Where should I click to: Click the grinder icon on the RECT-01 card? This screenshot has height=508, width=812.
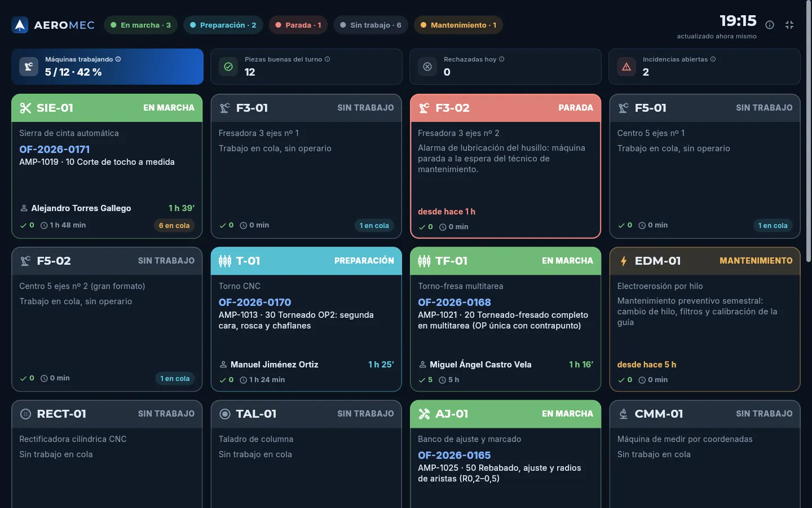click(x=25, y=414)
